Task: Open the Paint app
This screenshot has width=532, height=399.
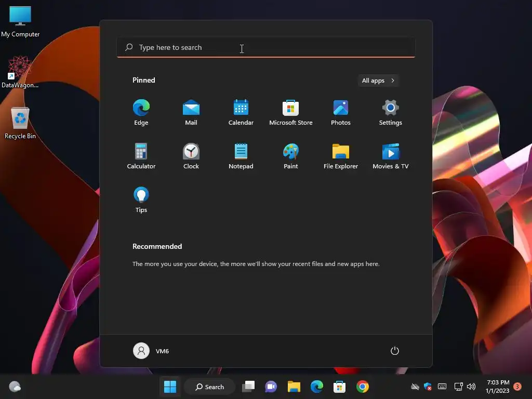Action: click(291, 156)
